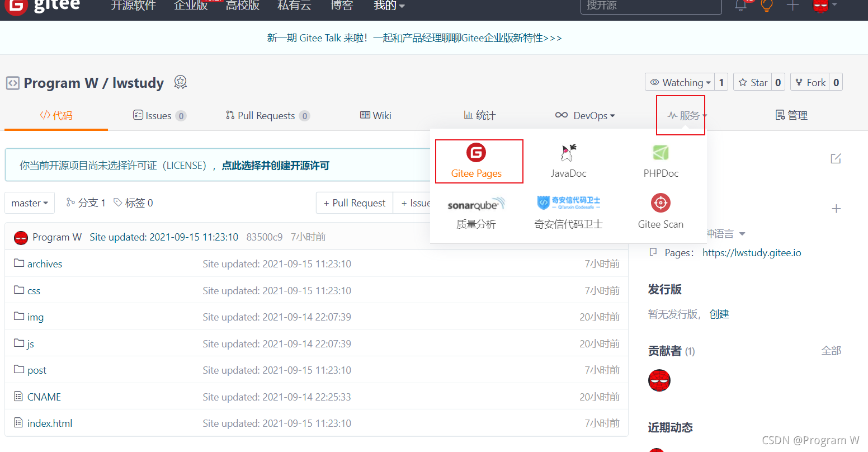This screenshot has width=868, height=452.
Task: Click the plus icon in the top navigation bar
Action: pyautogui.click(x=792, y=6)
